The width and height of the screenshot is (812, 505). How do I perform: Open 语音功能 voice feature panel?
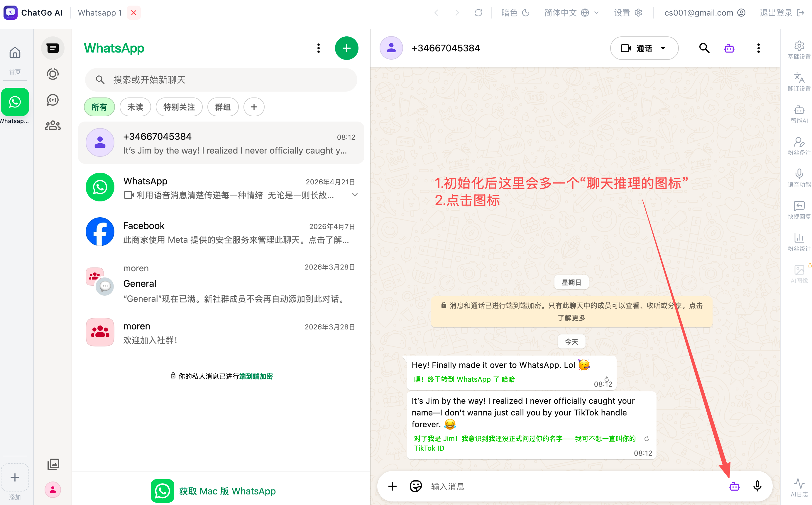(799, 178)
